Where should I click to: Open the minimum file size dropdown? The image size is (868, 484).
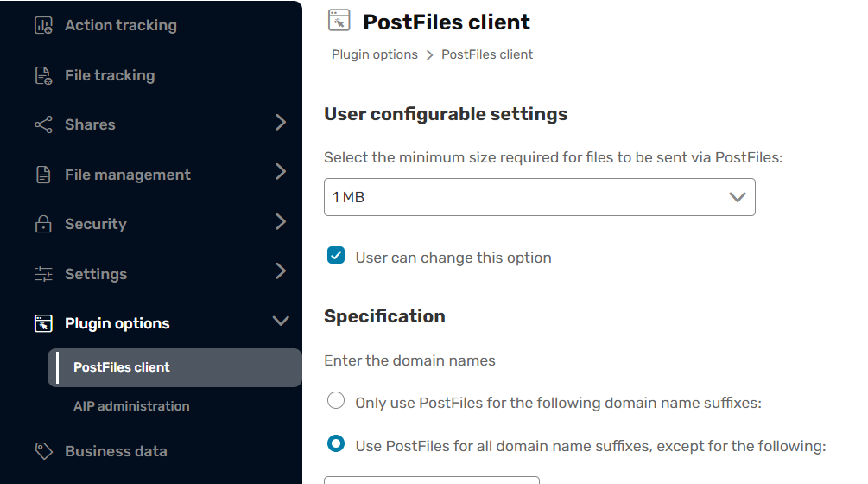pos(540,197)
